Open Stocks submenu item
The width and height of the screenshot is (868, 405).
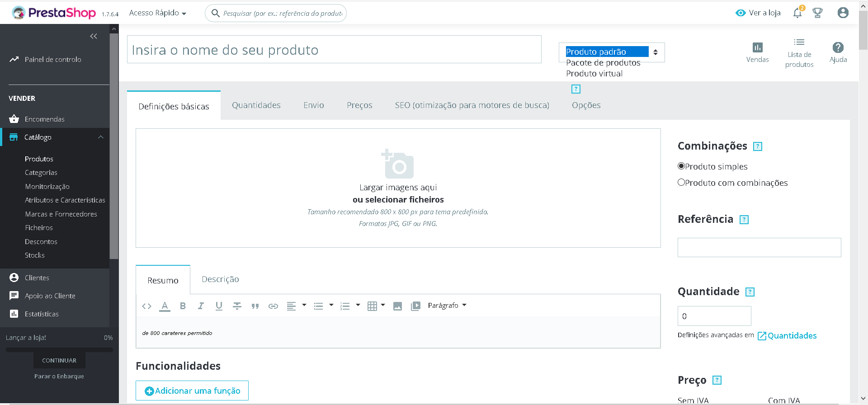35,255
